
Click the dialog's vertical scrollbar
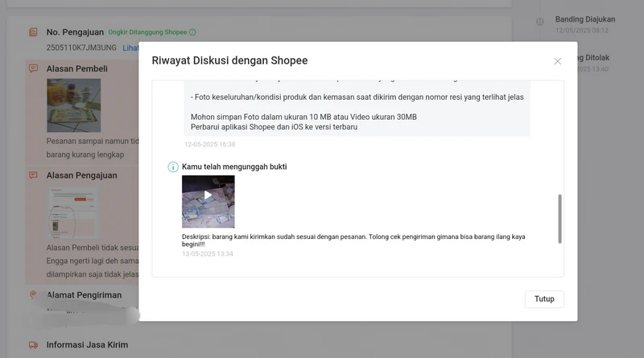559,219
